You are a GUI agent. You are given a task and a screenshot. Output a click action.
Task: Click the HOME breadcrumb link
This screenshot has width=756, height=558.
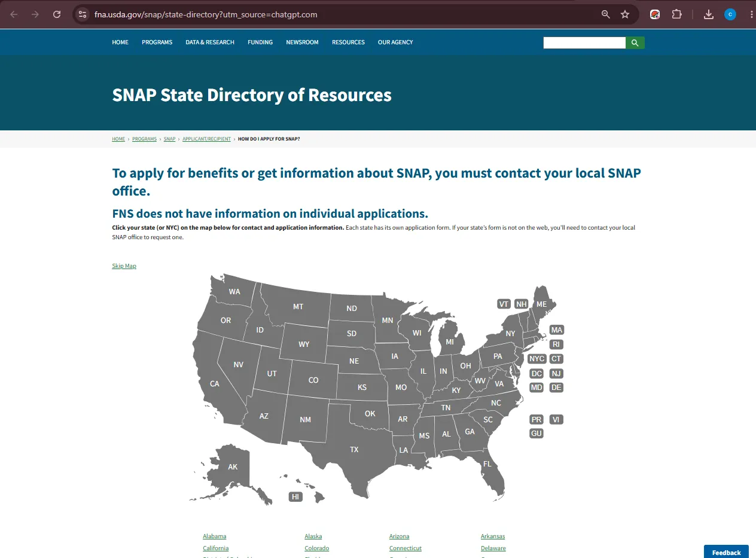[x=118, y=139]
